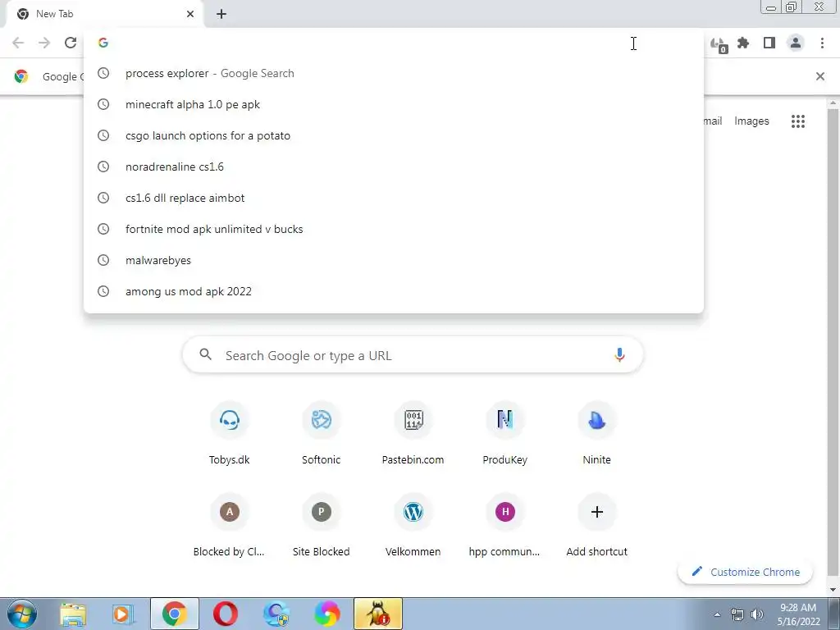Open the Blocked by Cl... shortcut
The image size is (840, 630).
pos(230,526)
